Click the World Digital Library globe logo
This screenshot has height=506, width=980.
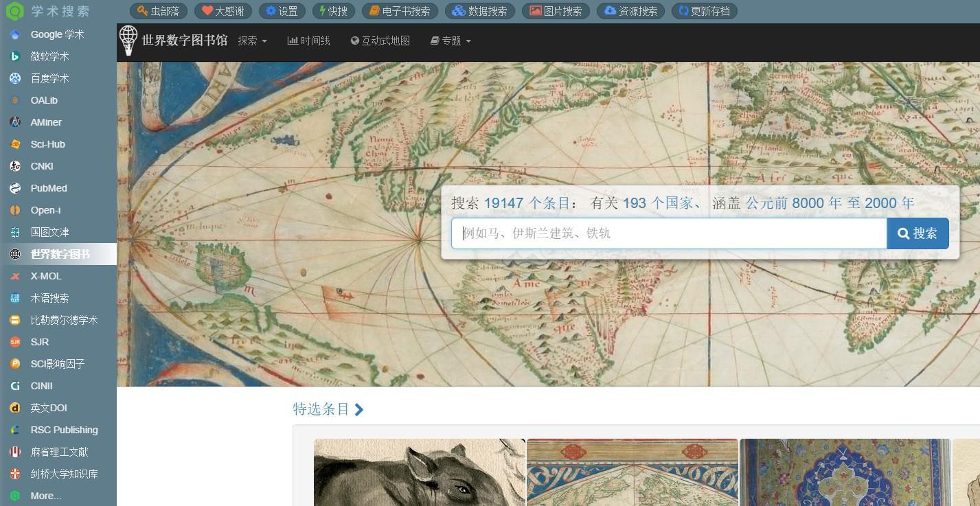(x=128, y=41)
